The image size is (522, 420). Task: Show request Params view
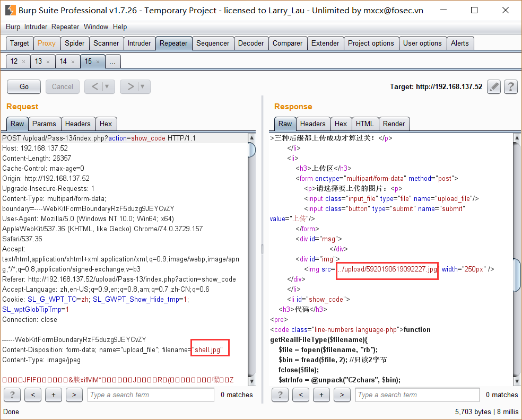click(44, 124)
